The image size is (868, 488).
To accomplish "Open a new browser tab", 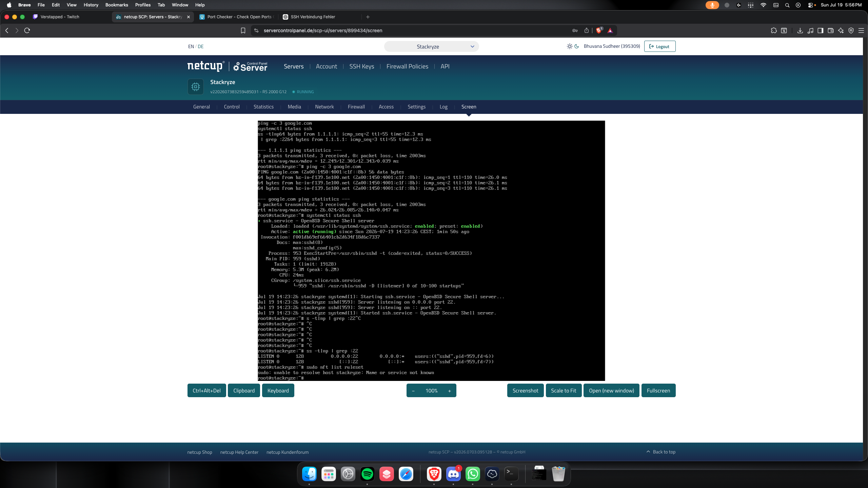I will tap(368, 17).
